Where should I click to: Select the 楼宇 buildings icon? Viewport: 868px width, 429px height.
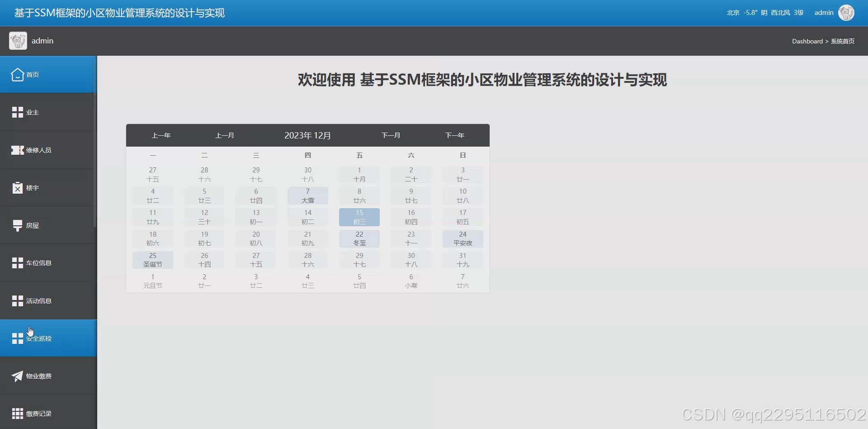click(x=18, y=187)
